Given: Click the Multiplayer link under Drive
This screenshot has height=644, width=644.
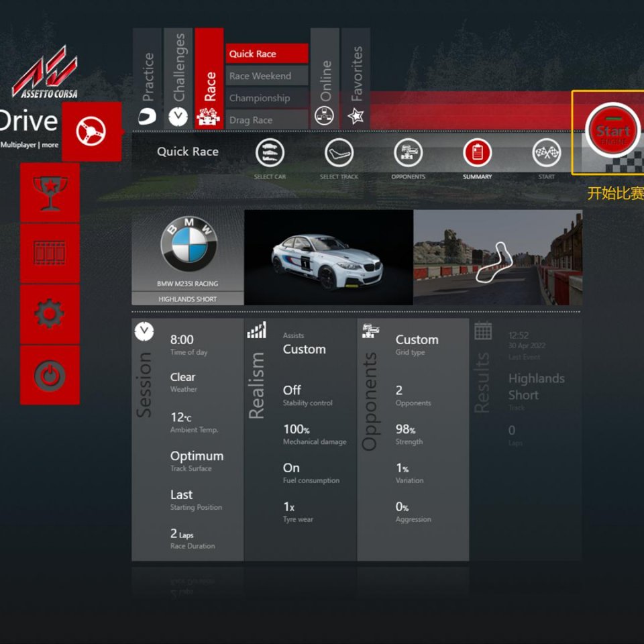Looking at the screenshot, I should click(x=19, y=145).
